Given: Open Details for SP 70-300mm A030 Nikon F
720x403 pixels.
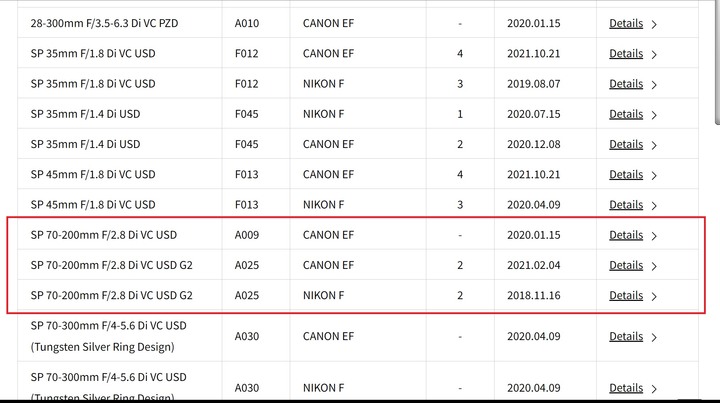Looking at the screenshot, I should (626, 388).
